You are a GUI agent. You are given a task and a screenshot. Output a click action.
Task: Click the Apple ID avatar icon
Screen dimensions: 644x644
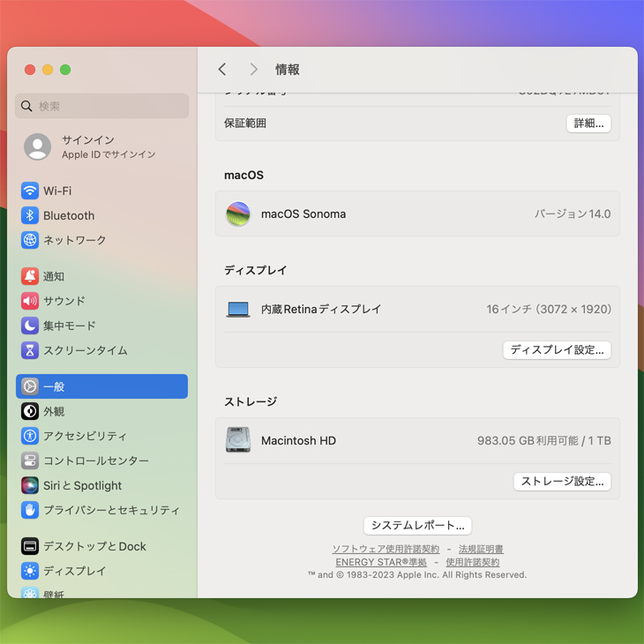click(37, 146)
